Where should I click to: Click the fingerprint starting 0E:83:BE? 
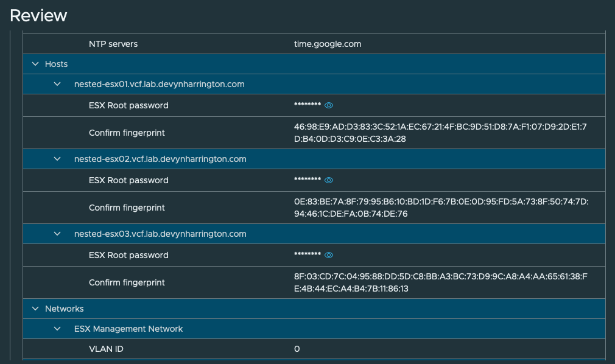[x=441, y=208]
